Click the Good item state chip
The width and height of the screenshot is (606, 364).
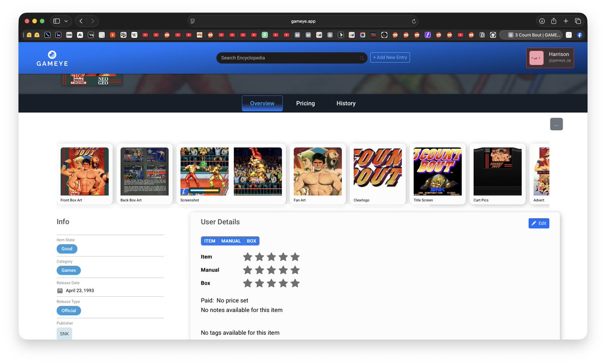(x=67, y=249)
